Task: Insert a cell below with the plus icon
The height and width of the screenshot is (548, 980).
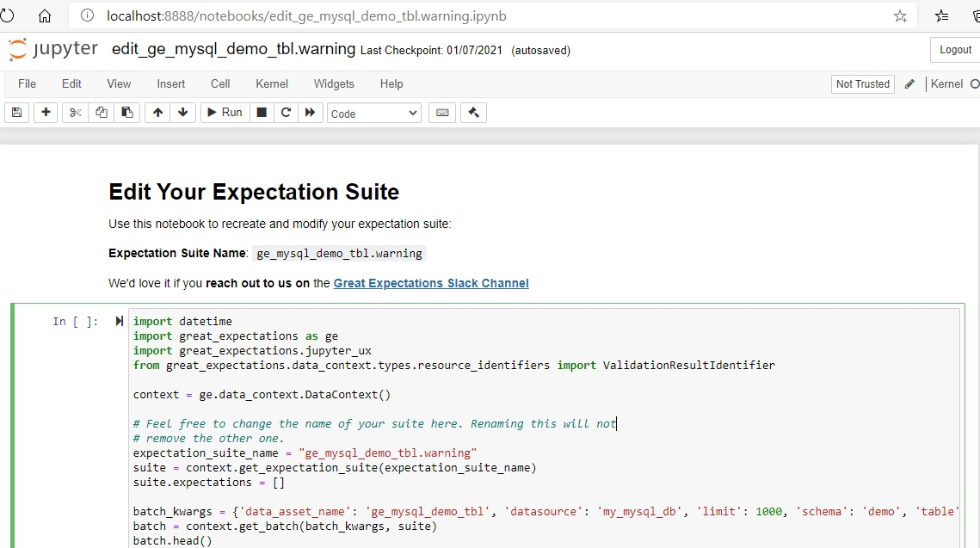Action: pos(46,113)
